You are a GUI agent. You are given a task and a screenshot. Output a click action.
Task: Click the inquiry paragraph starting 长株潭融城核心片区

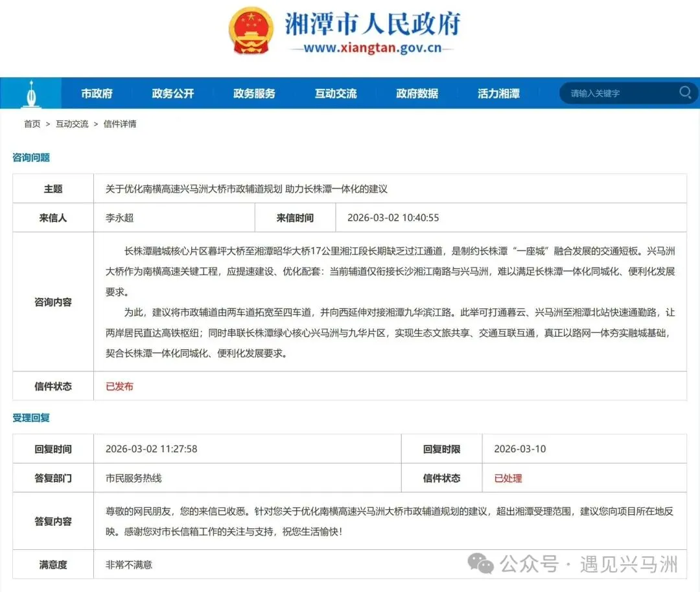tap(390, 271)
